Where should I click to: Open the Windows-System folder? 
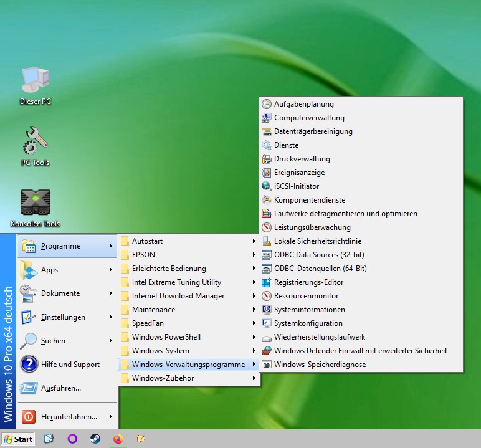(x=189, y=350)
